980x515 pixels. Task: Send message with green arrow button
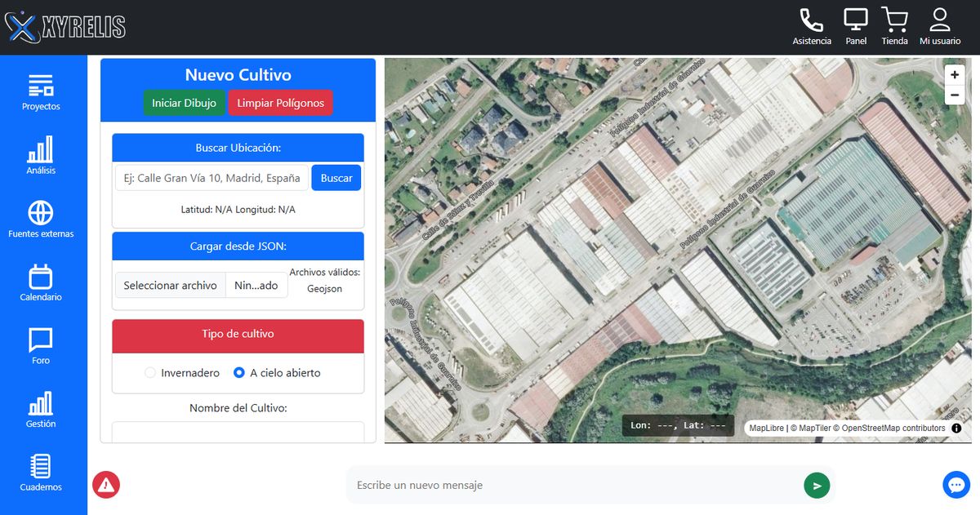click(817, 486)
